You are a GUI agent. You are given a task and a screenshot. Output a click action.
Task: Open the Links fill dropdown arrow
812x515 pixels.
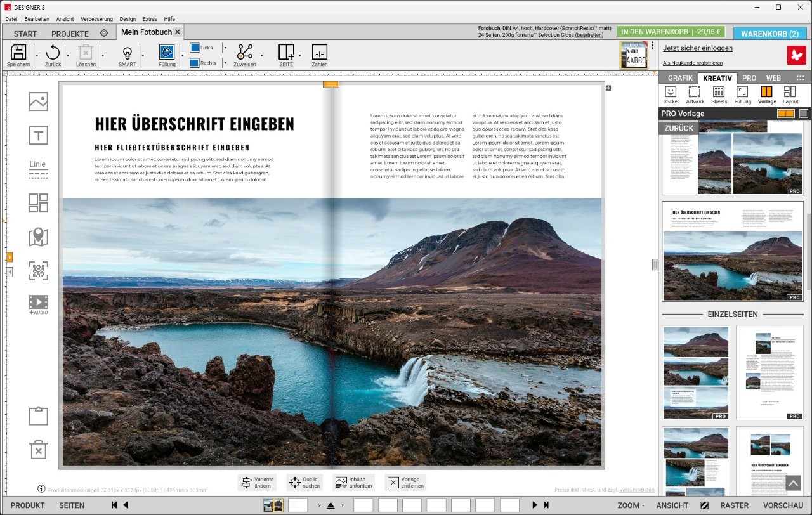(x=225, y=48)
